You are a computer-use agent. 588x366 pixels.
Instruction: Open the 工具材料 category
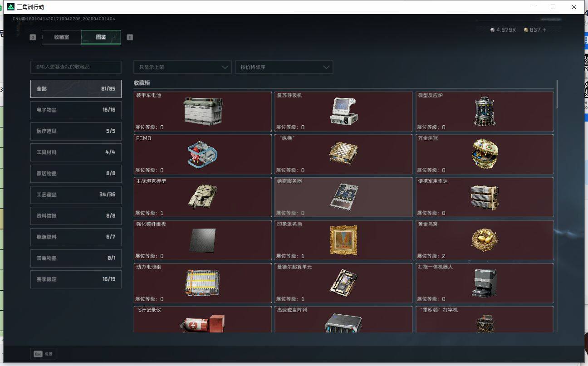click(76, 152)
